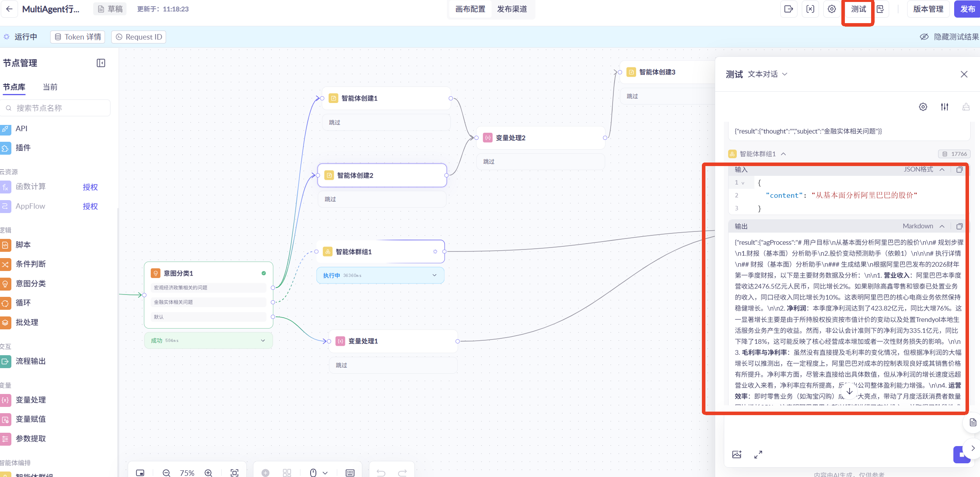
Task: Click the back arrow icon
Action: click(9, 9)
